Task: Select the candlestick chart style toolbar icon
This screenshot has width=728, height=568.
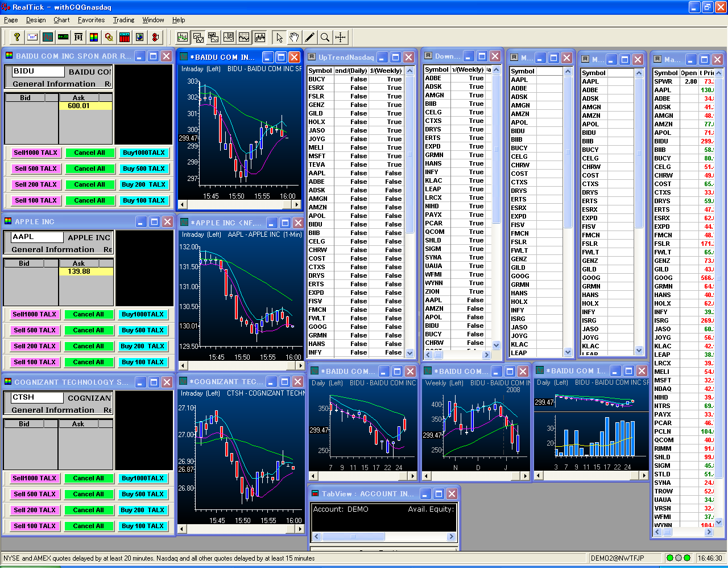Action: click(259, 37)
